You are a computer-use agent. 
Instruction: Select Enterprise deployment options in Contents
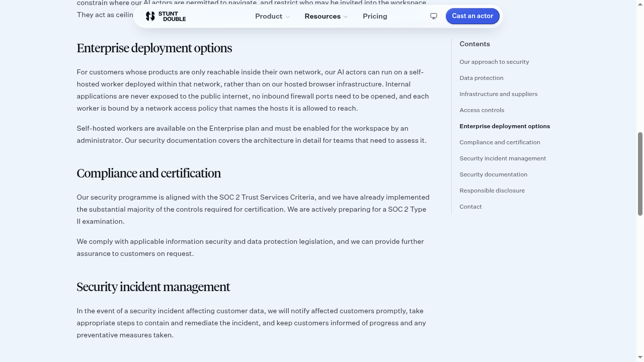coord(505,126)
